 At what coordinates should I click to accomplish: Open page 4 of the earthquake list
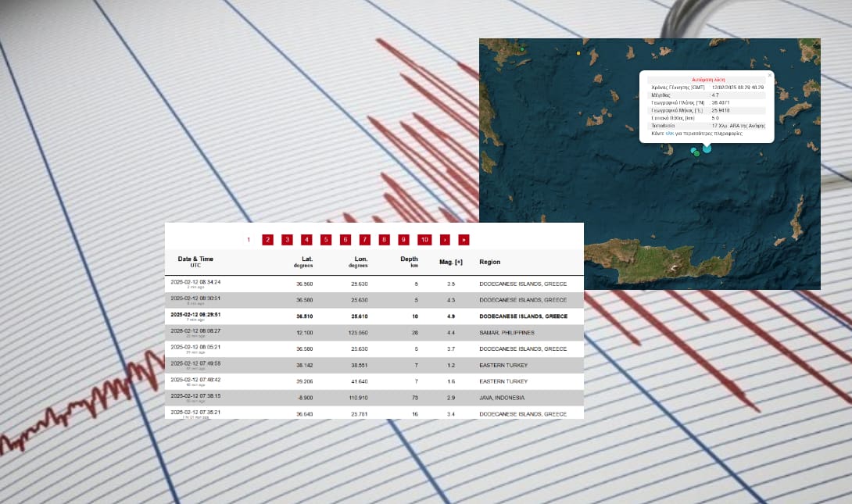click(x=306, y=240)
